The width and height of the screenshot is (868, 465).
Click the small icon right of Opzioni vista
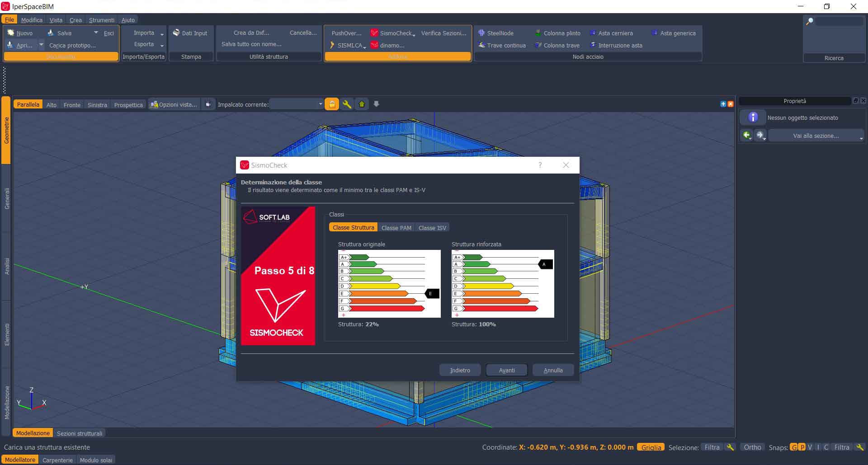pyautogui.click(x=208, y=104)
